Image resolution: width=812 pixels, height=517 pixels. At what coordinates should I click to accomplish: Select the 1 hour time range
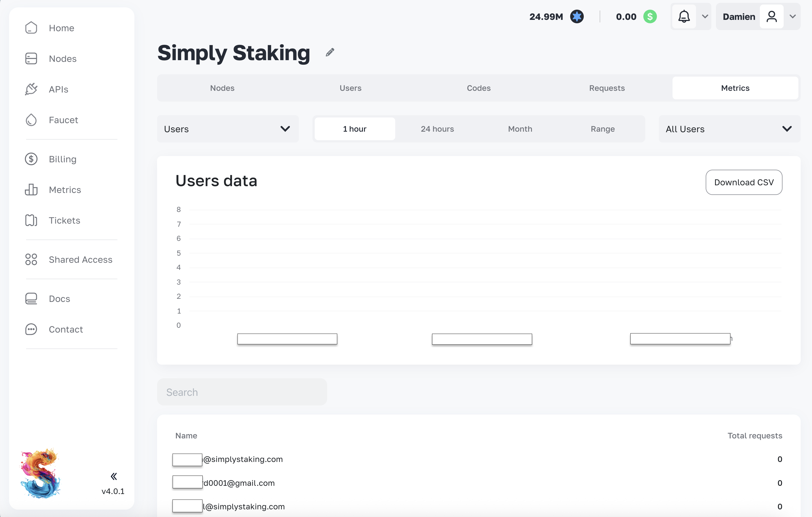355,129
